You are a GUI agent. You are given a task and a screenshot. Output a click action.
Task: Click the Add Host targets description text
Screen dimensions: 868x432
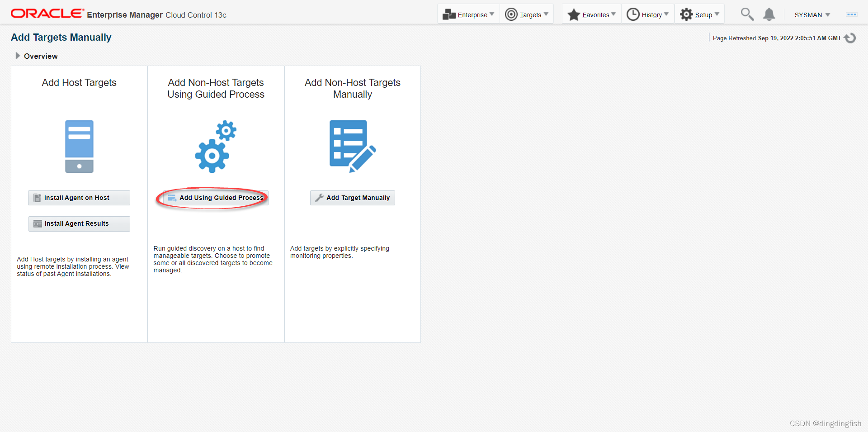[73, 266]
